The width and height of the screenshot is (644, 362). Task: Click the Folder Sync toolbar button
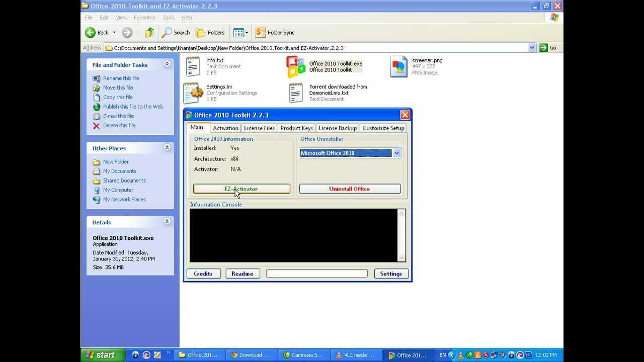pos(275,33)
